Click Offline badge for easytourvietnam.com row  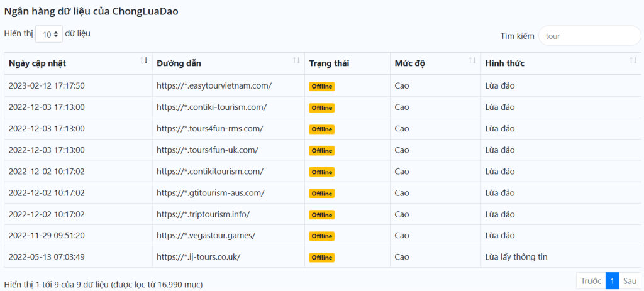coord(321,86)
